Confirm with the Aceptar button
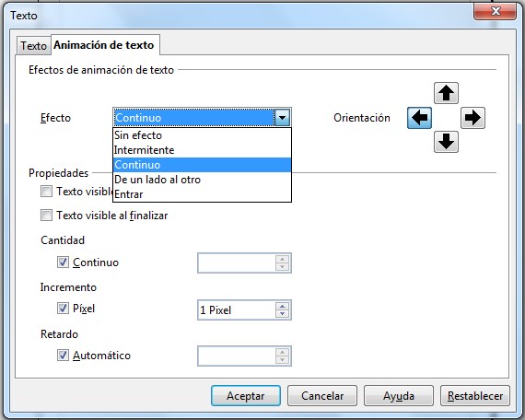This screenshot has height=420, width=525. pos(246,396)
